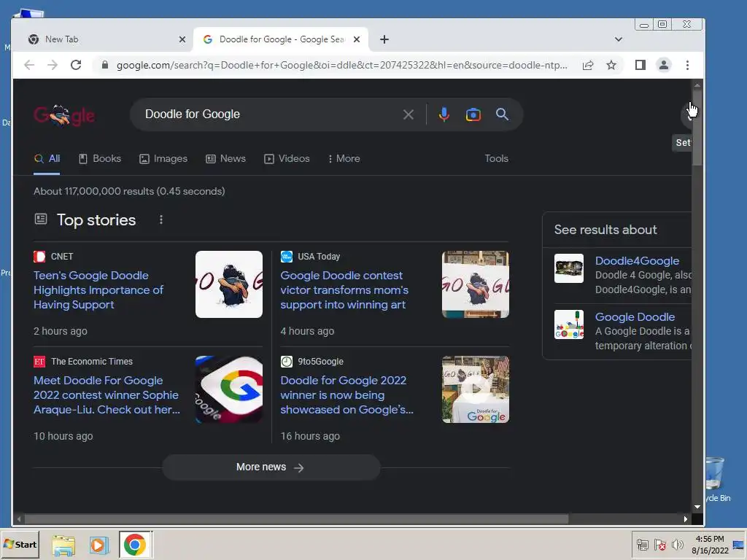747x560 pixels.
Task: Click the Doodle4Google thumbnail
Action: pyautogui.click(x=569, y=268)
